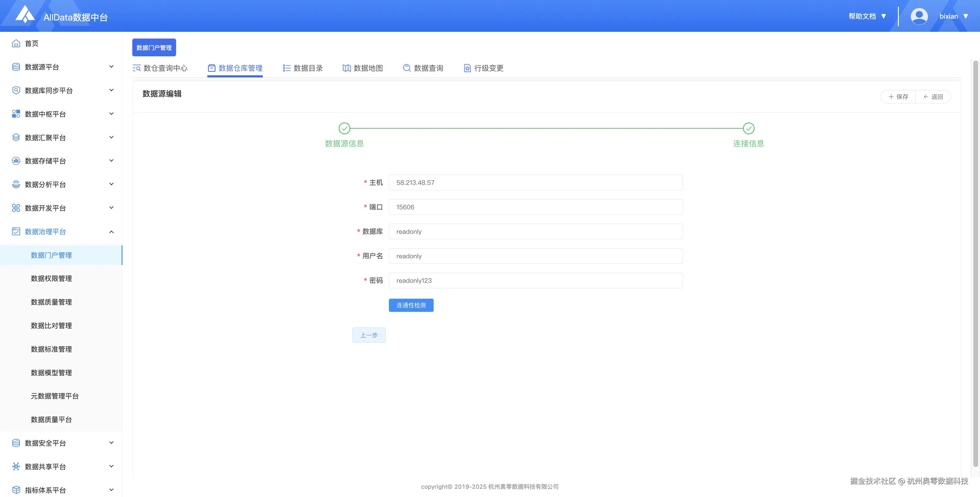Click the 端口 port input field
The image size is (980, 497).
click(535, 207)
